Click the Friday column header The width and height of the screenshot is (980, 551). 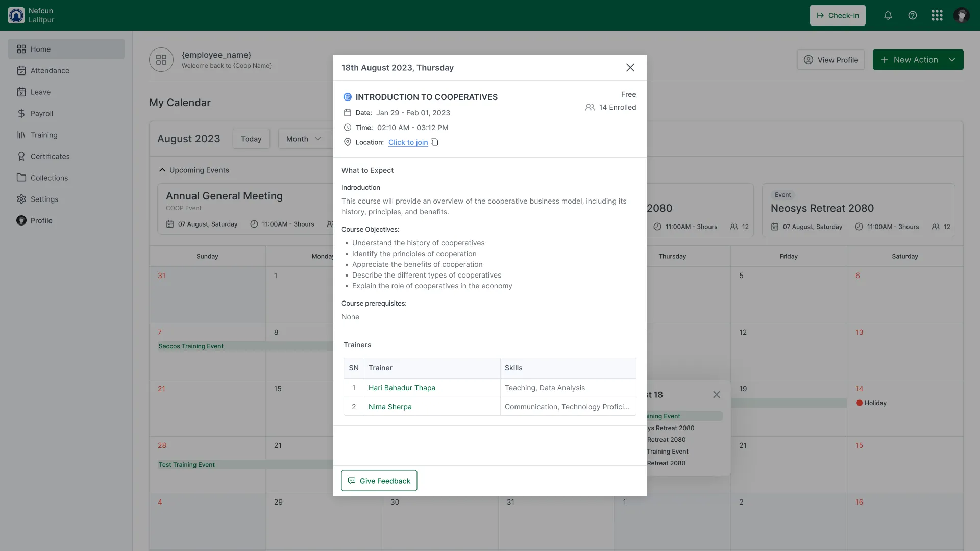tap(789, 256)
